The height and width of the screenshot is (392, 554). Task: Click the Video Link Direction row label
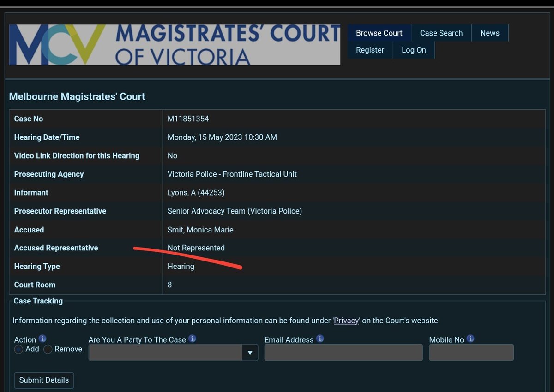click(x=77, y=155)
